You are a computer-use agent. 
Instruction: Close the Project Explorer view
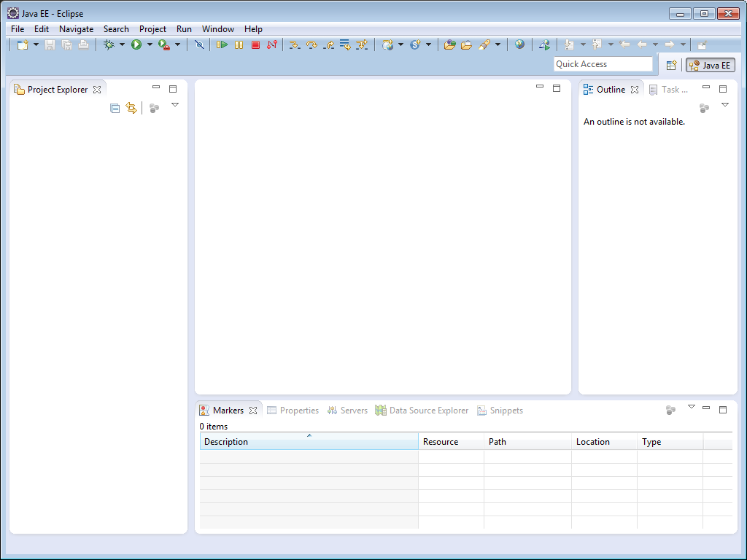click(97, 90)
